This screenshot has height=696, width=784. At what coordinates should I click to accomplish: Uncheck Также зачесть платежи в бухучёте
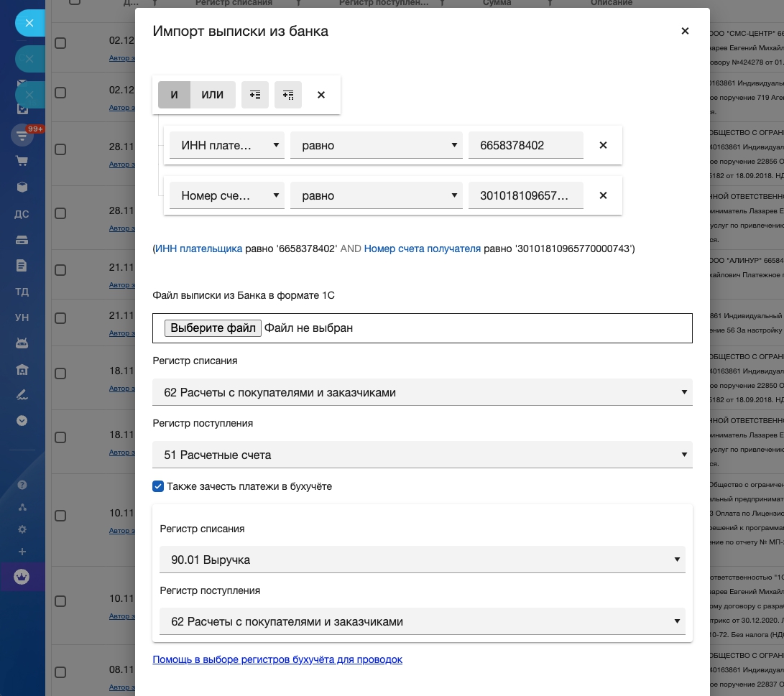(159, 486)
